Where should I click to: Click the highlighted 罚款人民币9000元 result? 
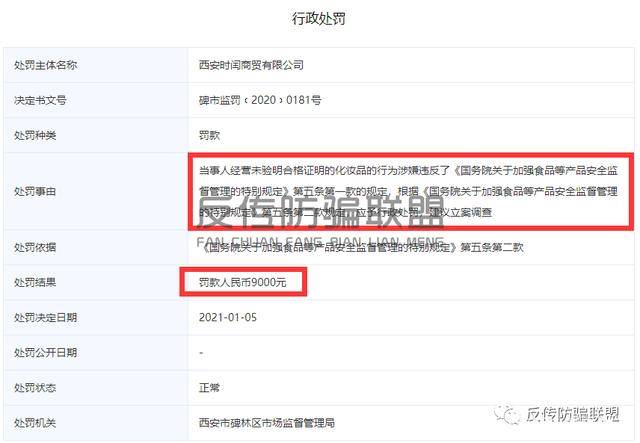click(x=242, y=282)
